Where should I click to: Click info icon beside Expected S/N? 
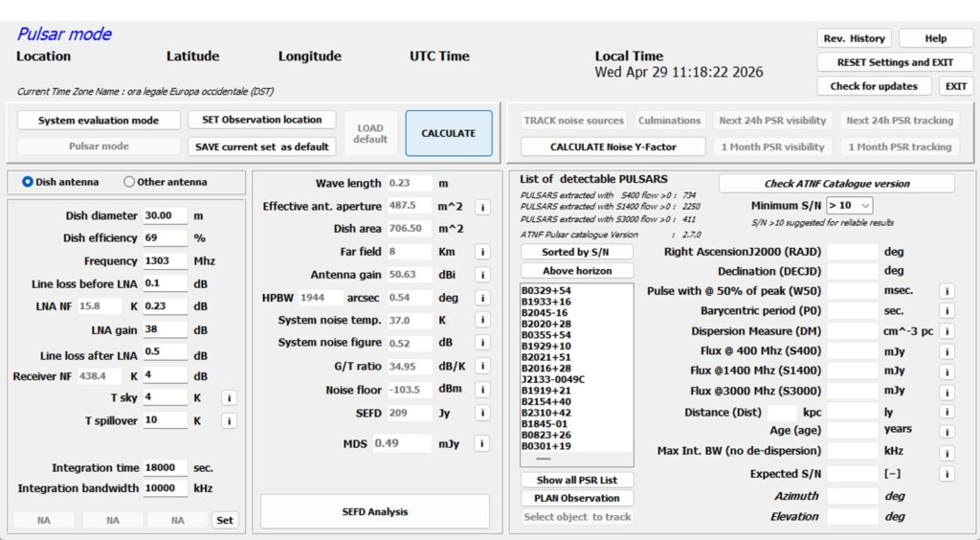pyautogui.click(x=947, y=474)
